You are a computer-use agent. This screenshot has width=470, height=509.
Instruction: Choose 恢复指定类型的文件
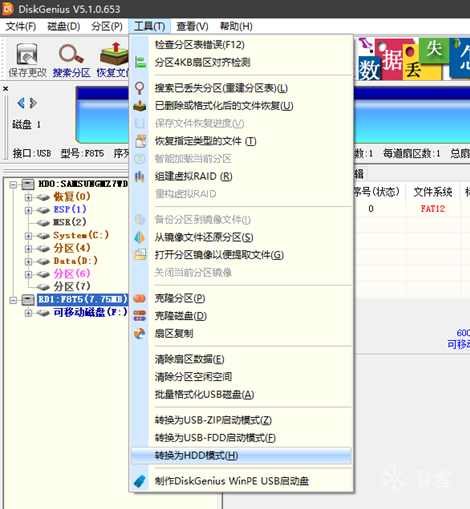[x=241, y=141]
